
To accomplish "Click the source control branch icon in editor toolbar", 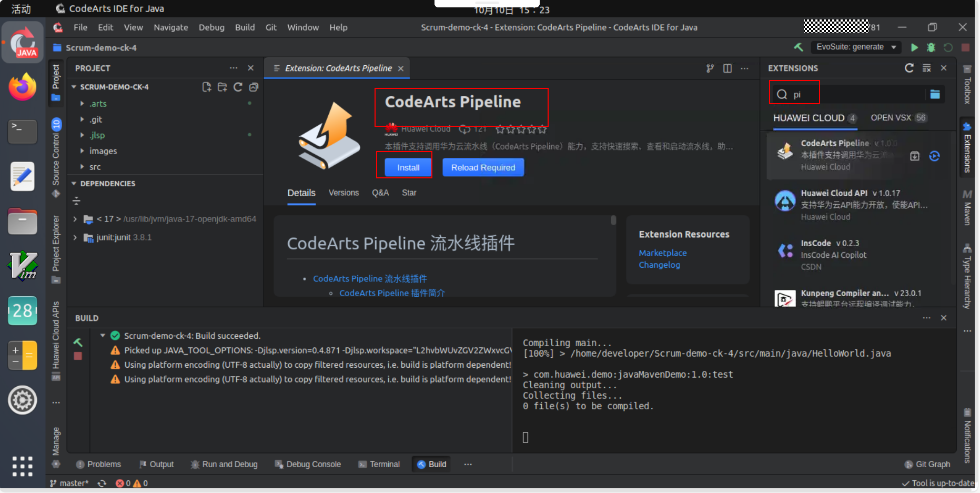I will pyautogui.click(x=710, y=68).
